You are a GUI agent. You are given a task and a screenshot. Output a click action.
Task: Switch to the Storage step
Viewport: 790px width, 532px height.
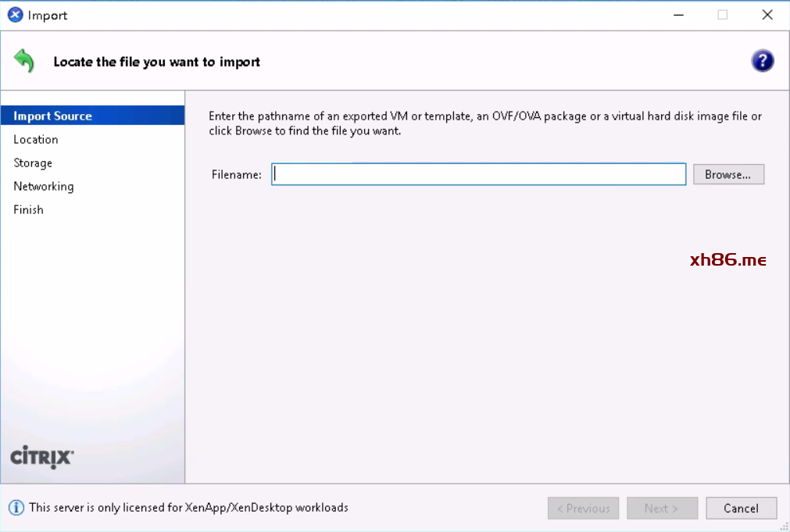coord(33,162)
